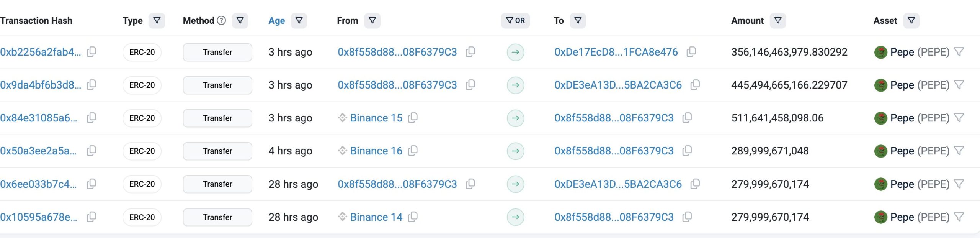The height and width of the screenshot is (238, 980).
Task: Open the From column filter
Action: click(x=372, y=21)
